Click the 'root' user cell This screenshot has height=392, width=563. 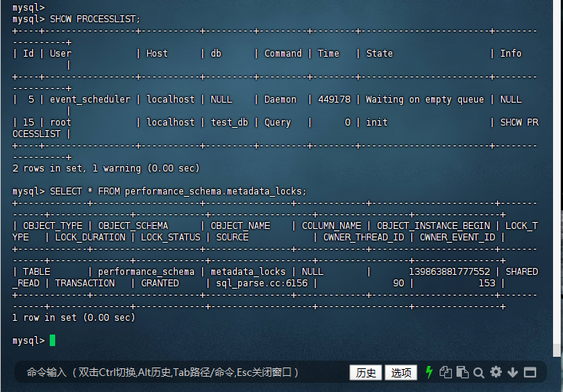coord(61,122)
